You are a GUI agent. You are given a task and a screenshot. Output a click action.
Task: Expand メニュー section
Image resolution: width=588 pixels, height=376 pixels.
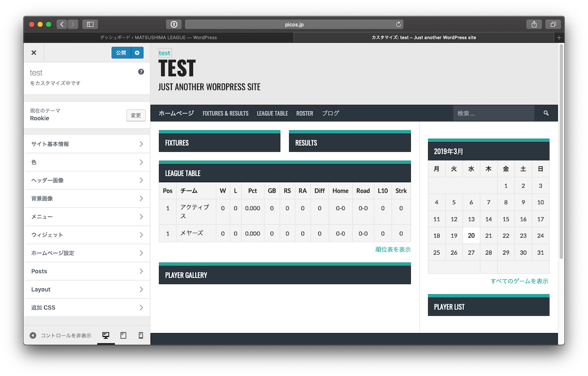[87, 216]
